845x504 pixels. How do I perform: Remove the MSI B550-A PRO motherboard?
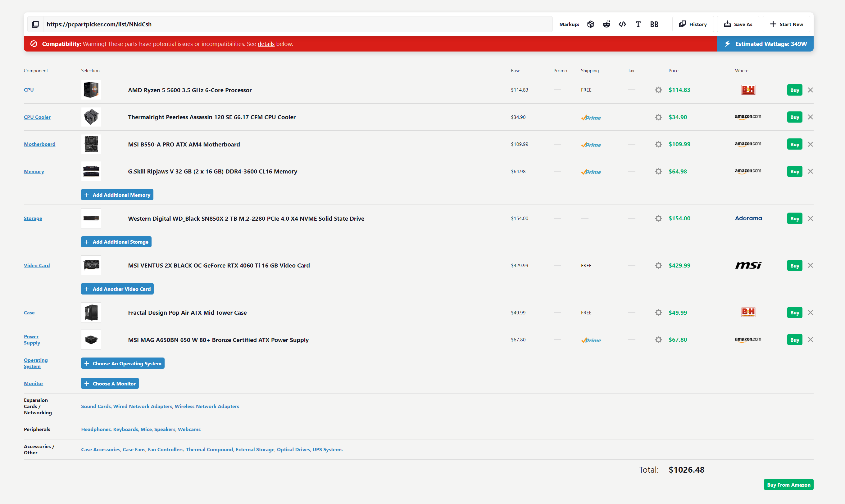pos(810,144)
